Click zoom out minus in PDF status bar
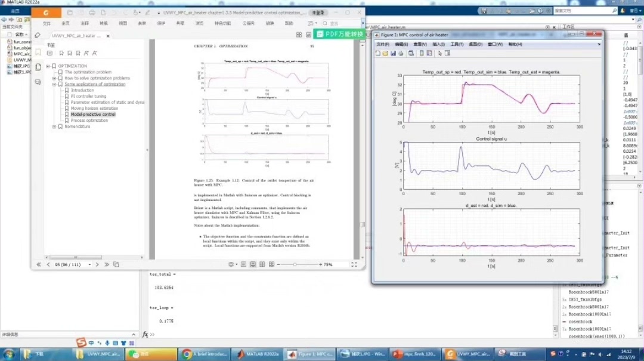This screenshot has height=361, width=644. pyautogui.click(x=278, y=265)
